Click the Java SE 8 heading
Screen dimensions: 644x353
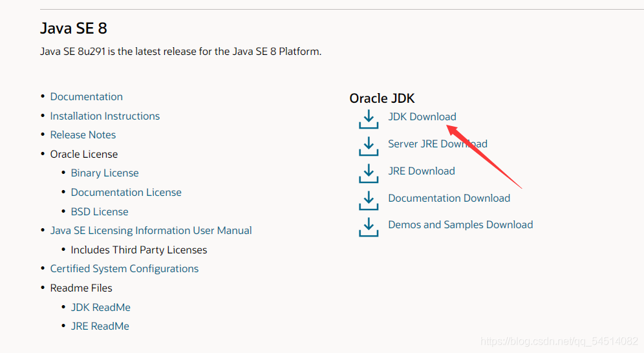tap(74, 28)
